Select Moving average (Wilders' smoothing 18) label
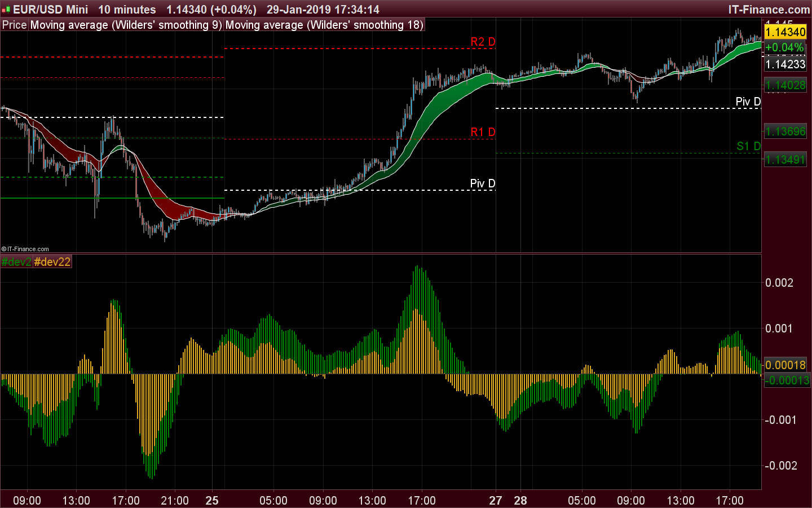812x508 pixels. (324, 25)
